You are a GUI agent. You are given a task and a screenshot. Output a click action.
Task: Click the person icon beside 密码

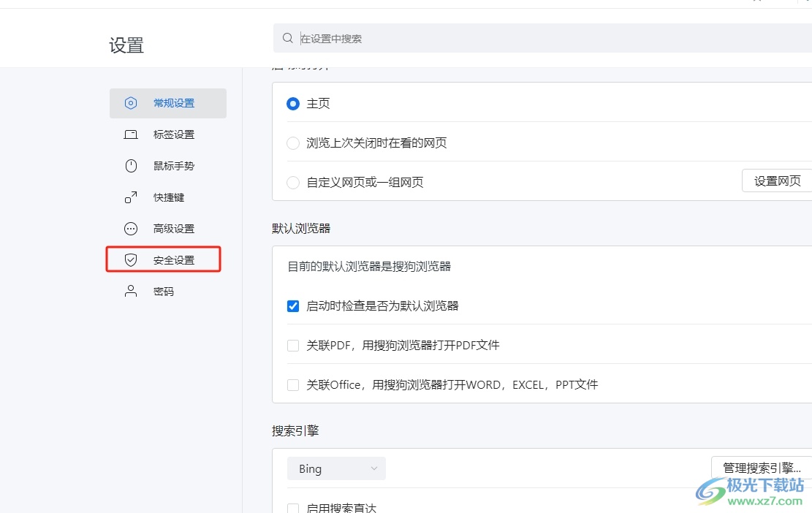tap(131, 292)
